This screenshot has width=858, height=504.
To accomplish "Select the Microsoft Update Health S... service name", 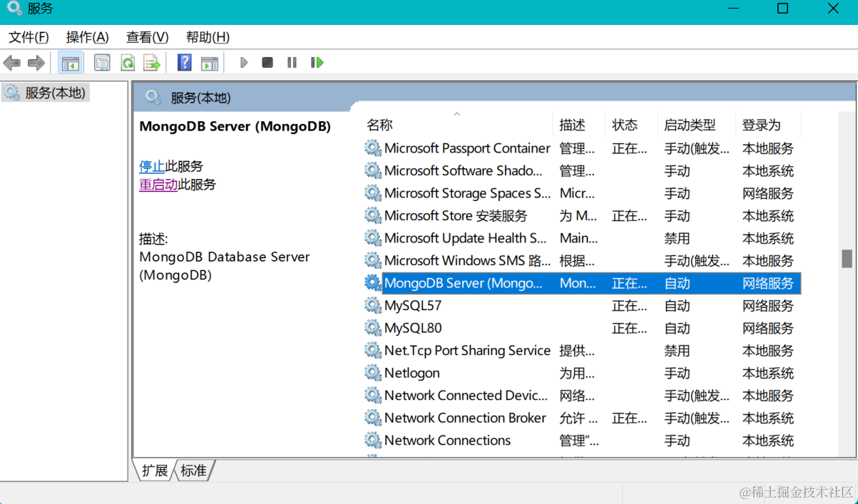I will click(465, 238).
